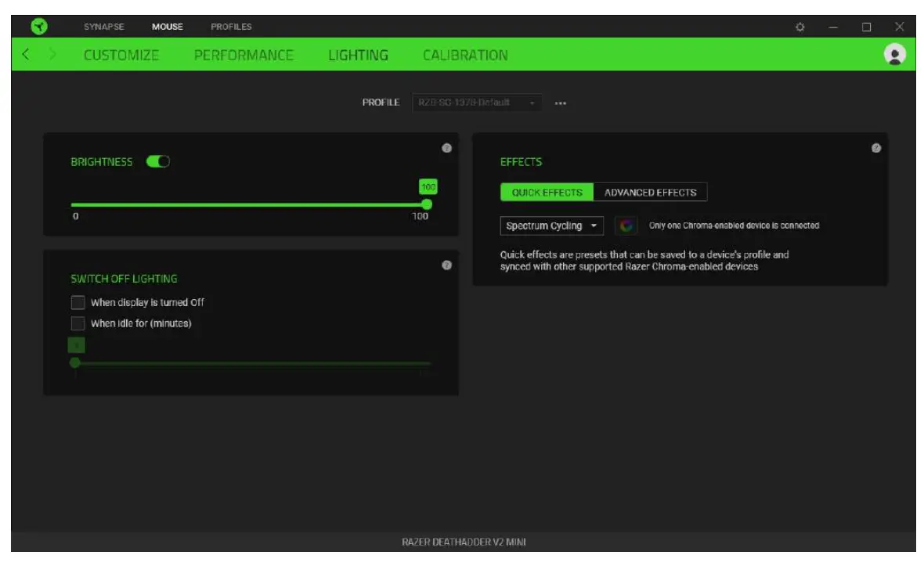This screenshot has height=566, width=924.
Task: Go back with the left arrow
Action: click(x=25, y=54)
